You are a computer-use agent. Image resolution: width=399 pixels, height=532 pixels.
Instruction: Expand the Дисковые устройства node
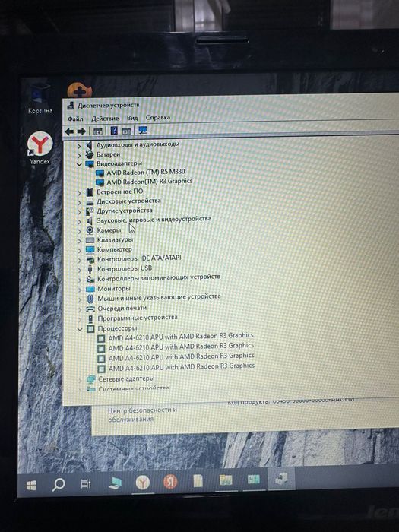tap(79, 202)
